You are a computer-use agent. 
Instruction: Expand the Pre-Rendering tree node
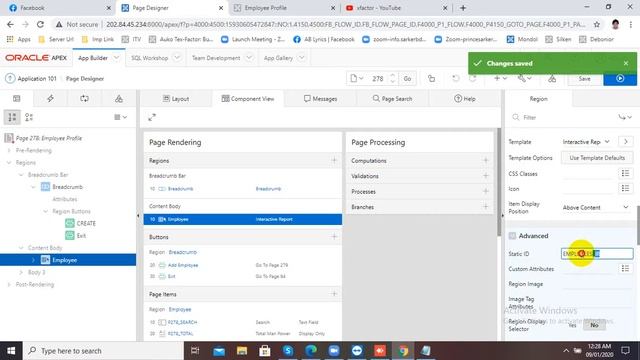coord(9,151)
